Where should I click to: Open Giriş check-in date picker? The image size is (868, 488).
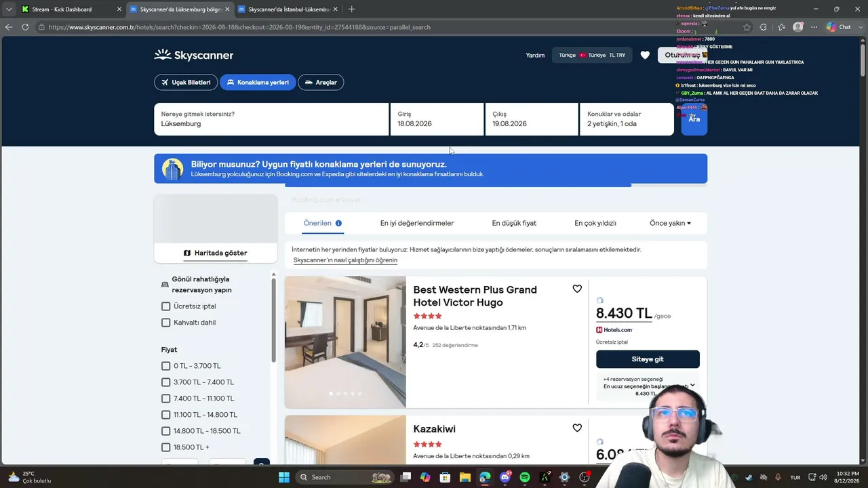pyautogui.click(x=437, y=119)
